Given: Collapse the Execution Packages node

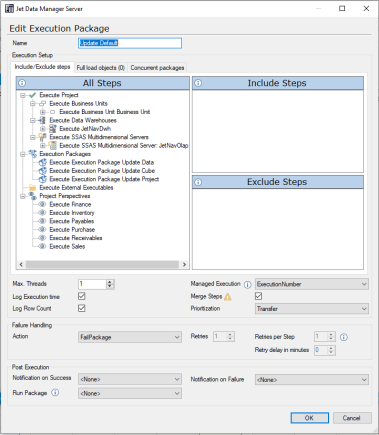Looking at the screenshot, I should [x=23, y=154].
